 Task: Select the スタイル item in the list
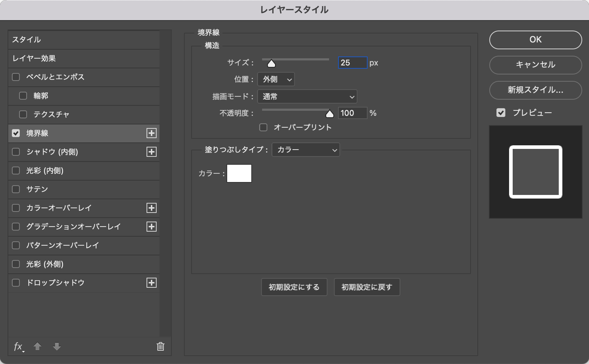pos(84,40)
